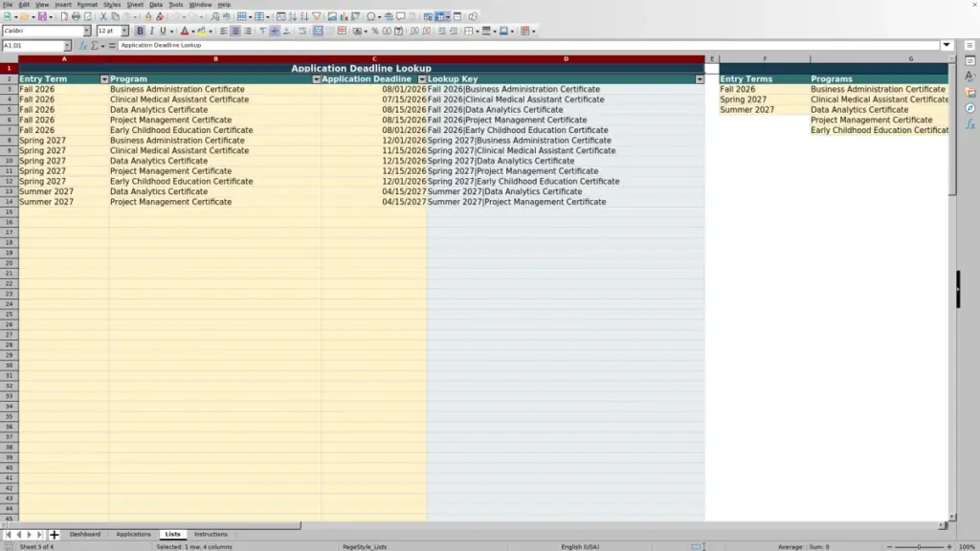This screenshot has height=551, width=980.
Task: Open Application Deadline filter dropdown
Action: 422,79
